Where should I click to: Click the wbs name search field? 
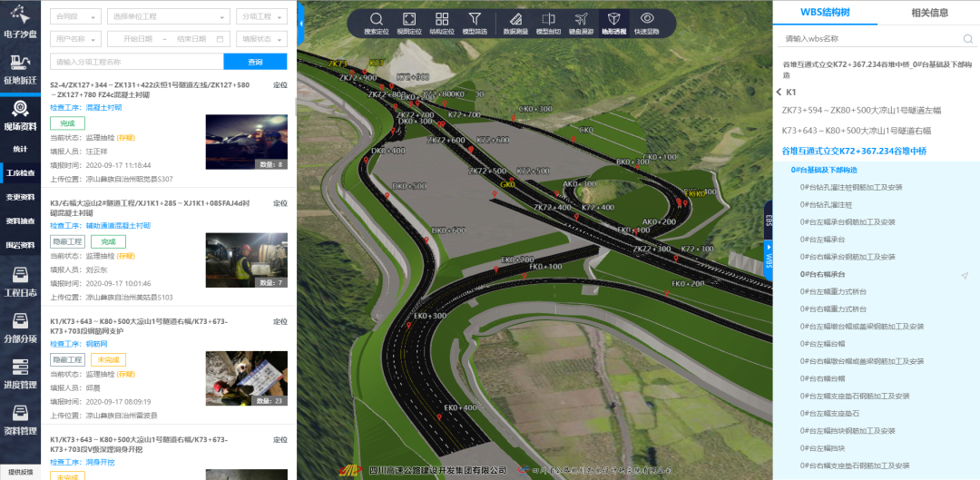pyautogui.click(x=869, y=39)
